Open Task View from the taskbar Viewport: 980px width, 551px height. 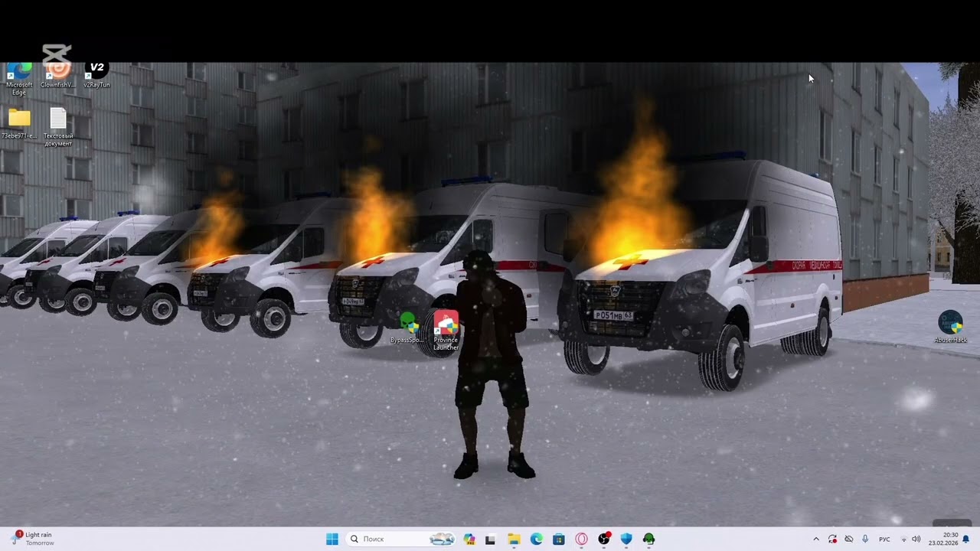491,539
